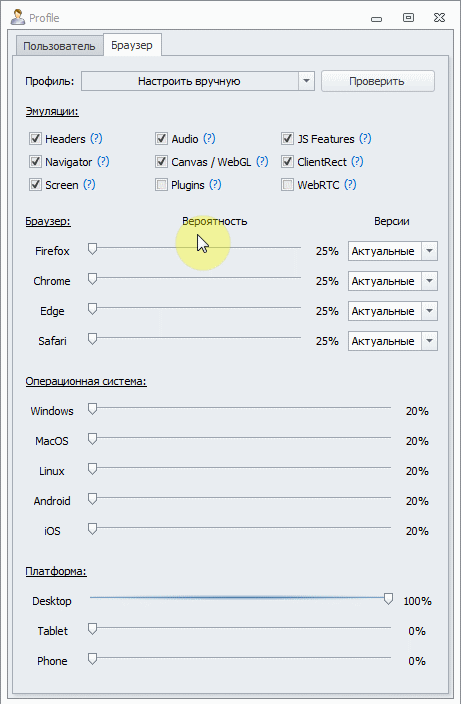Open the Safari versions dropdown
Image resolution: width=461 pixels, height=704 pixels.
(x=429, y=341)
